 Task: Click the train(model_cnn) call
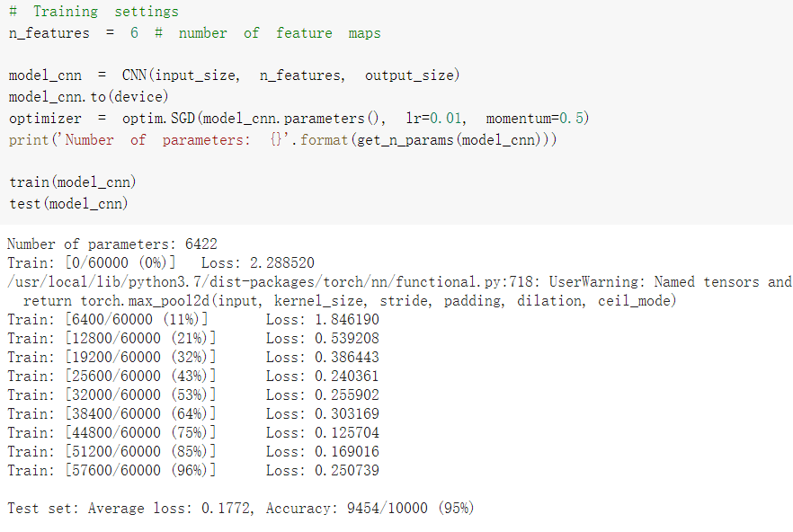point(72,182)
